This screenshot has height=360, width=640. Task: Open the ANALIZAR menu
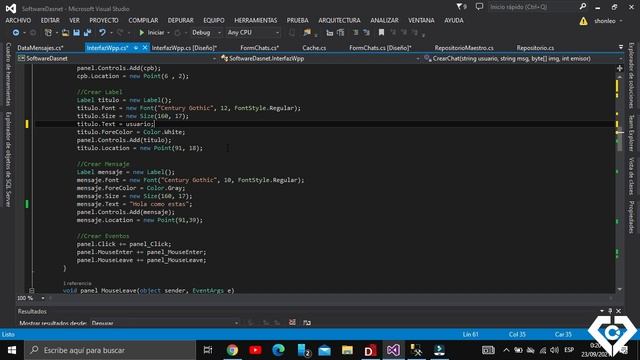(x=384, y=20)
